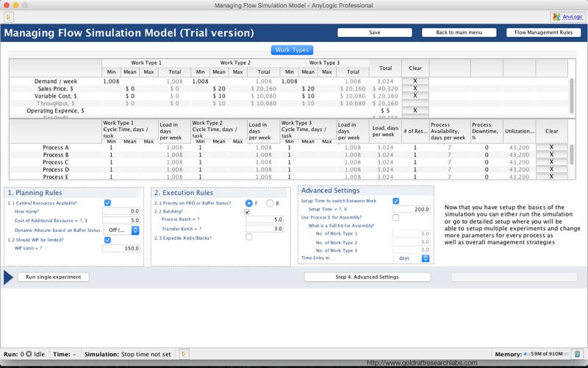
Task: Click the play icon in top toolbar
Action: click(9, 17)
